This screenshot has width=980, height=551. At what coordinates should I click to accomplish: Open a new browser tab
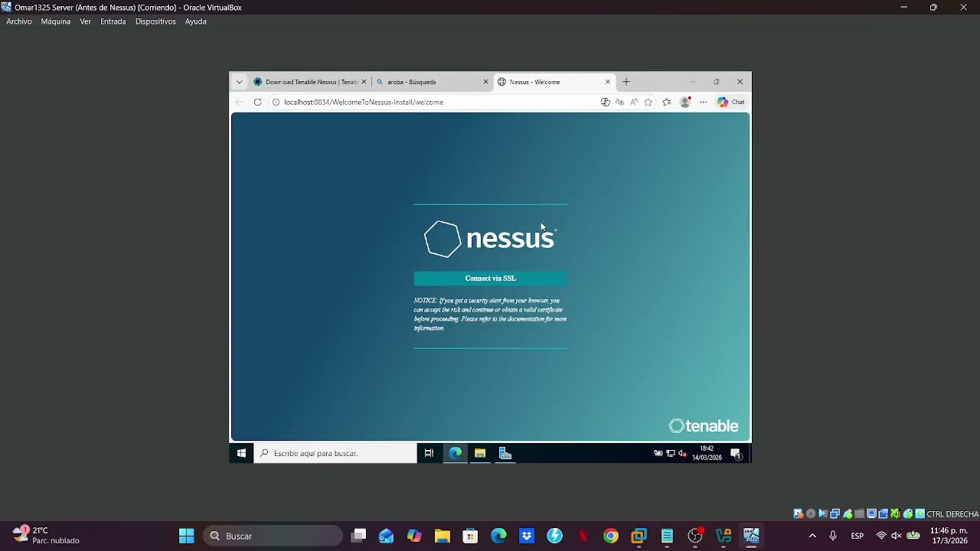tap(626, 82)
